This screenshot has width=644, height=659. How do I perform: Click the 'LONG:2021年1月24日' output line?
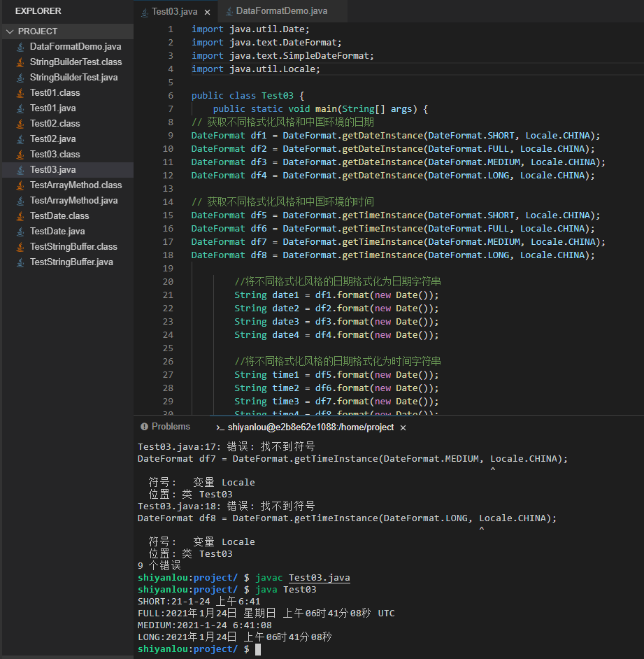(x=235, y=637)
